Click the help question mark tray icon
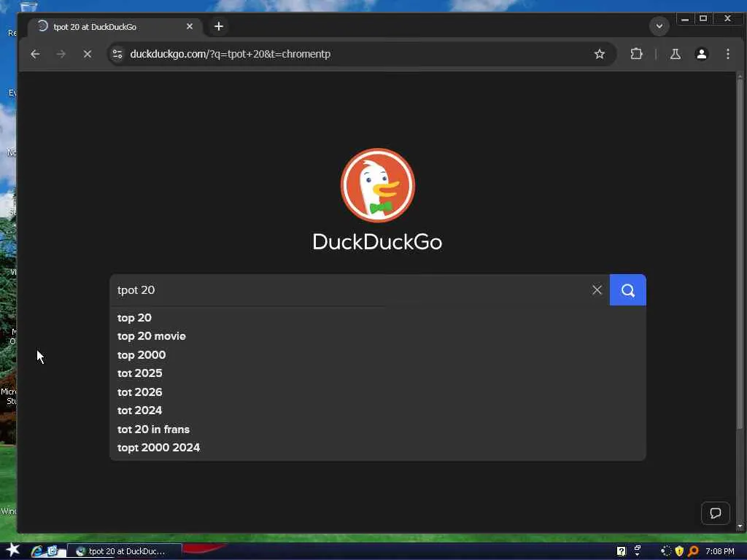Screen dimensions: 747x560 pos(622,551)
